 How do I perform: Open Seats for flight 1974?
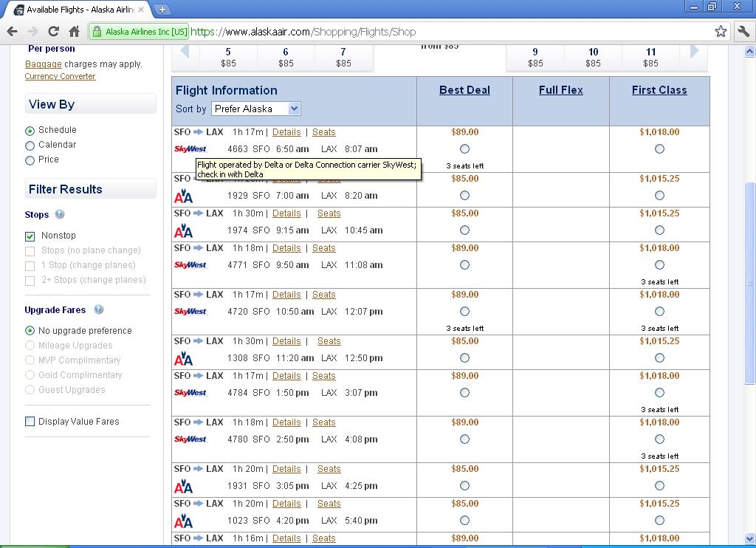click(x=329, y=213)
